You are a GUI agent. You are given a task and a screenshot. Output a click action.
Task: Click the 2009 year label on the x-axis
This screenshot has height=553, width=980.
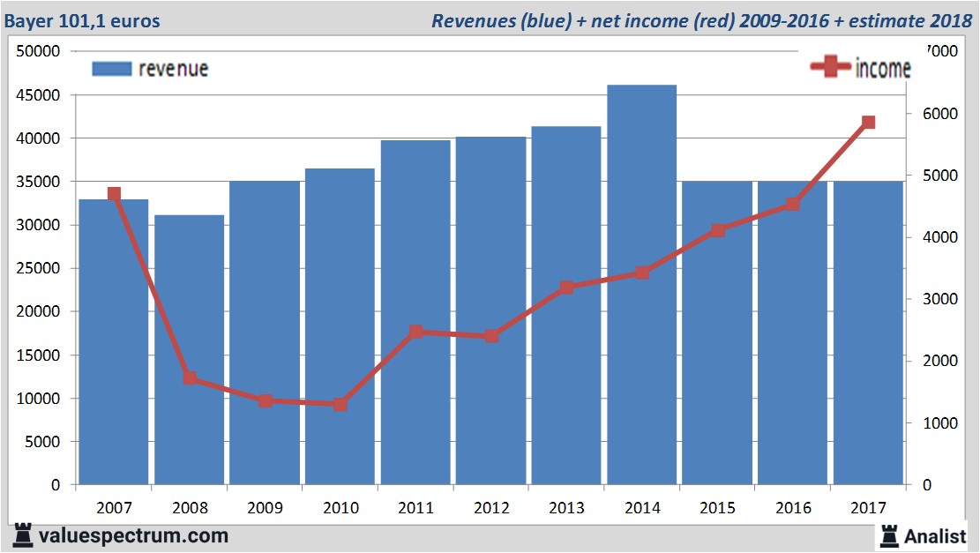265,508
